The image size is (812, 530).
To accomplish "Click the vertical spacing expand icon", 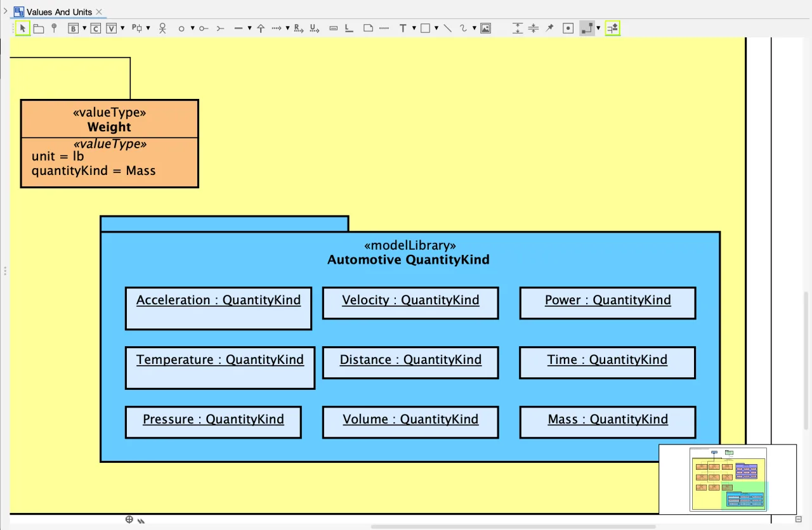I will click(x=518, y=29).
